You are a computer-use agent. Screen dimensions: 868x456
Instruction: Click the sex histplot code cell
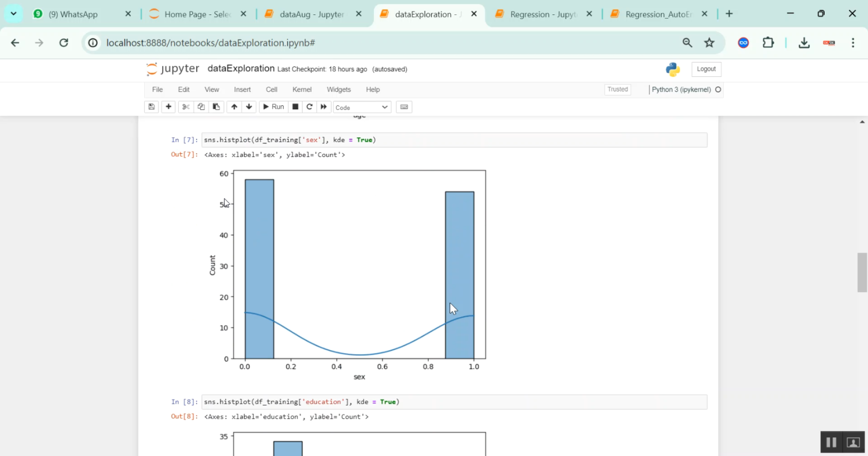454,140
